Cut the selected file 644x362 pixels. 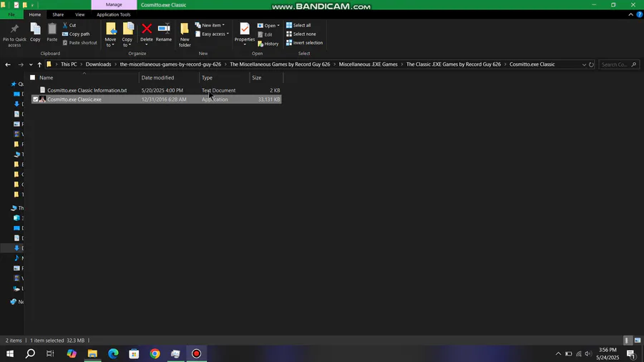(69, 26)
